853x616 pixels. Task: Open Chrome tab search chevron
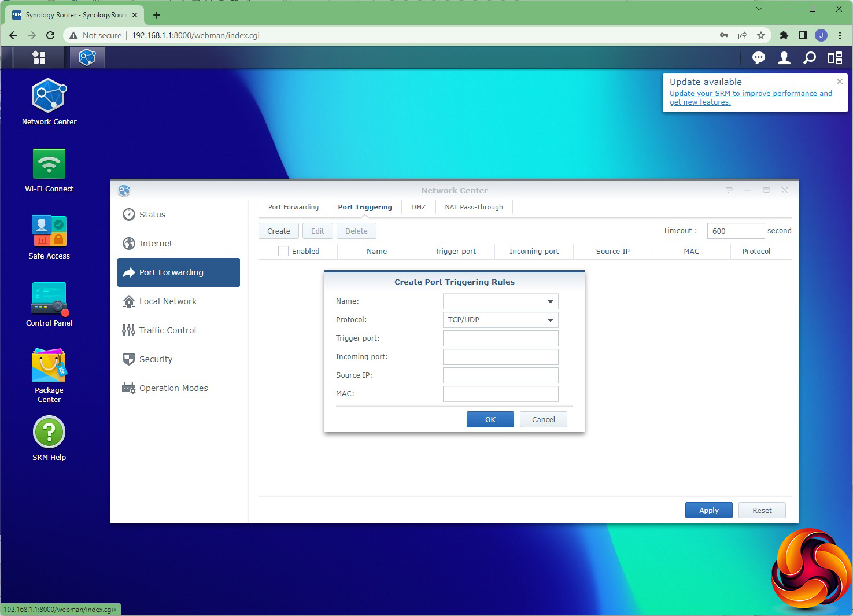point(759,9)
